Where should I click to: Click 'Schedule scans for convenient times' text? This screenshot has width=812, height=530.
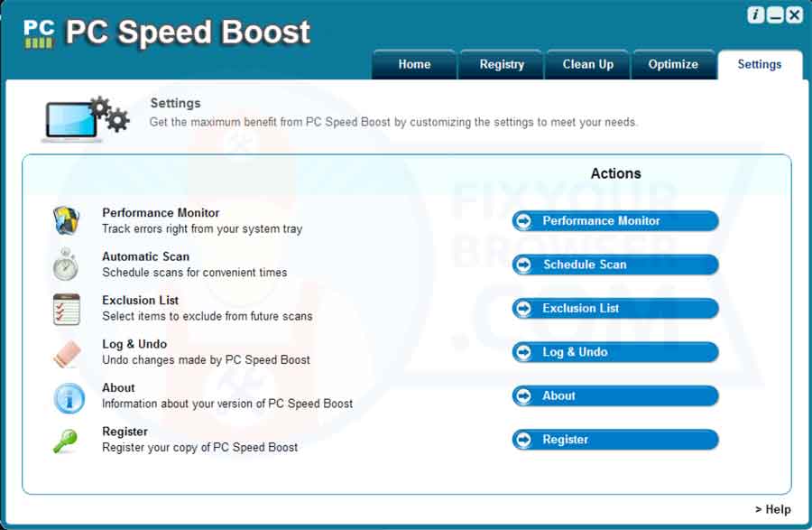tap(194, 273)
